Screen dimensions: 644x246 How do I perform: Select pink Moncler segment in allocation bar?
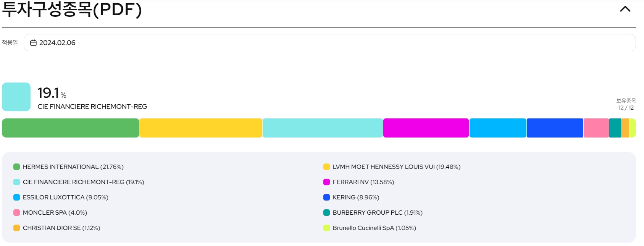(x=596, y=128)
